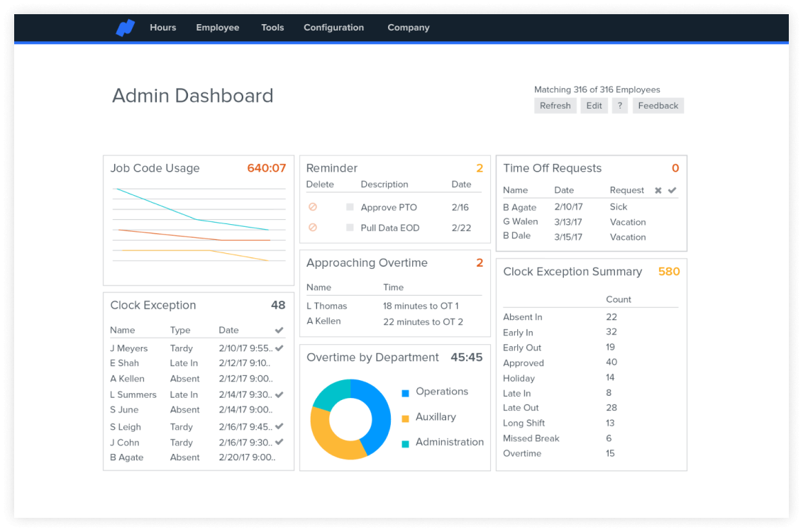Tick the Approve PTO reminder checkbox
The width and height of the screenshot is (803, 532).
tap(350, 207)
